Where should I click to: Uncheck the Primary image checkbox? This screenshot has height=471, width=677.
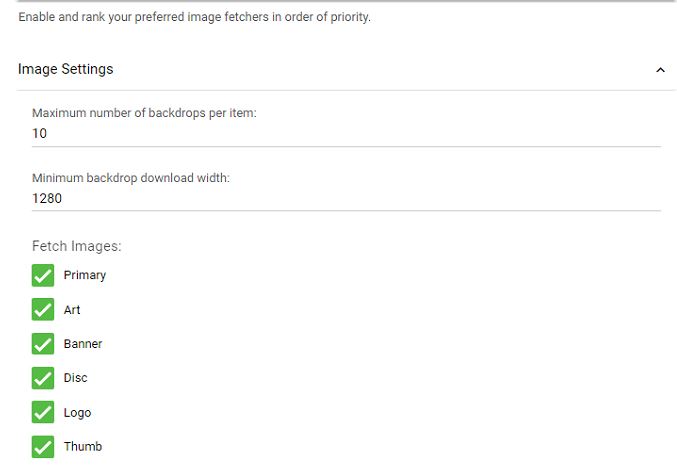tap(43, 276)
